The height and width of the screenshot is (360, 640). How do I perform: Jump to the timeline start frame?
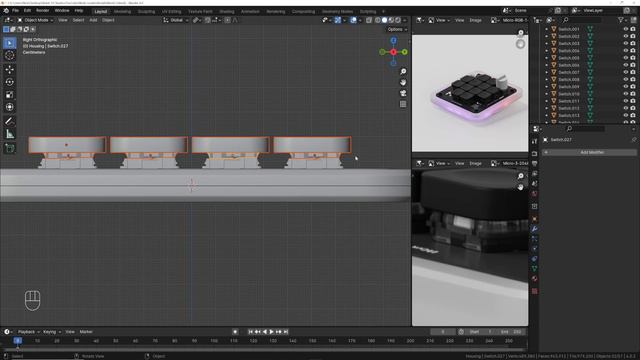(250, 332)
